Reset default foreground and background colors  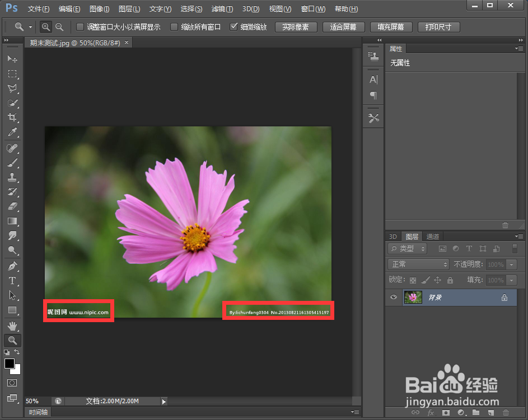pos(7,352)
